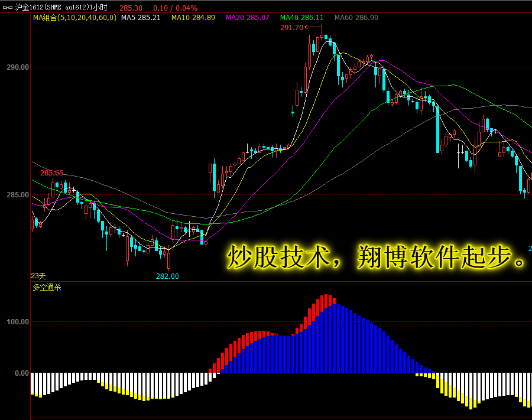The width and height of the screenshot is (532, 420).
Task: Click the link icon beside 沪金1612 title
Action: [8, 7]
